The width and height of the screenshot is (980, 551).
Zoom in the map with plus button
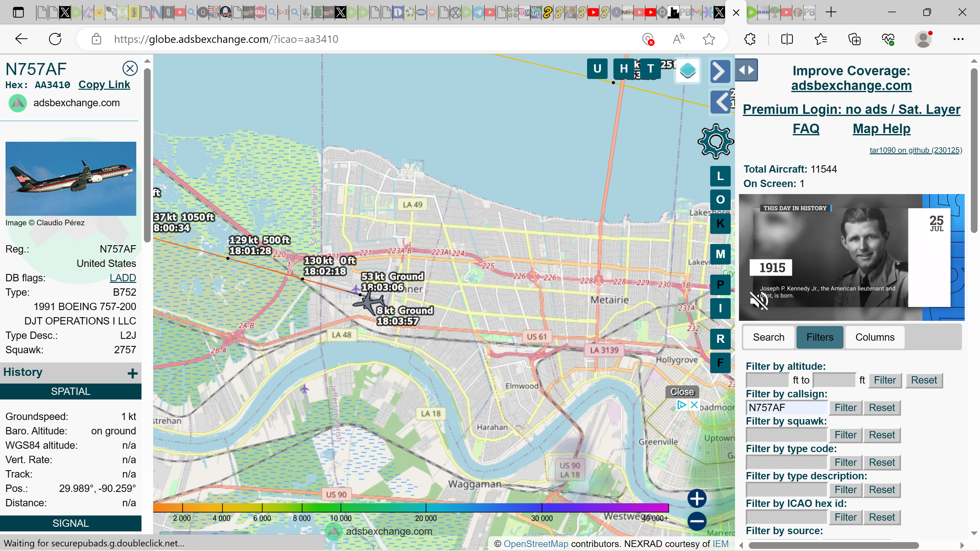pos(697,499)
